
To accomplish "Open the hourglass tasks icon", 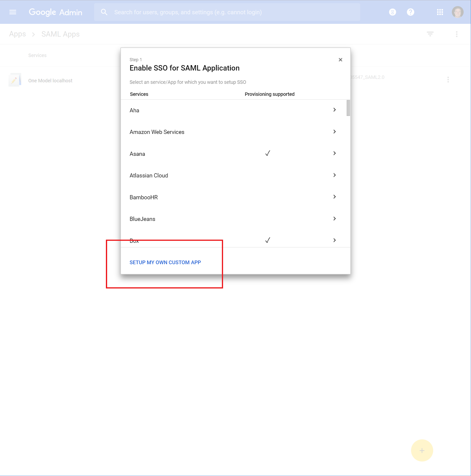I will [392, 12].
